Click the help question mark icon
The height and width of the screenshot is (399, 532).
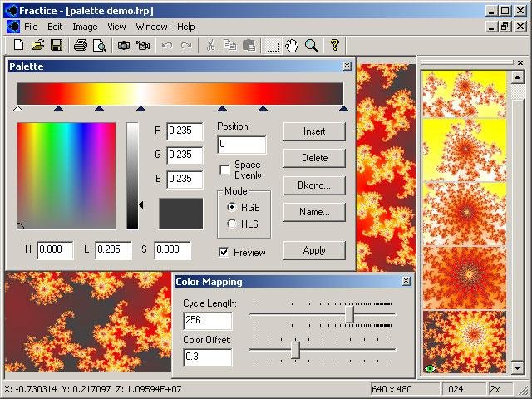[335, 45]
